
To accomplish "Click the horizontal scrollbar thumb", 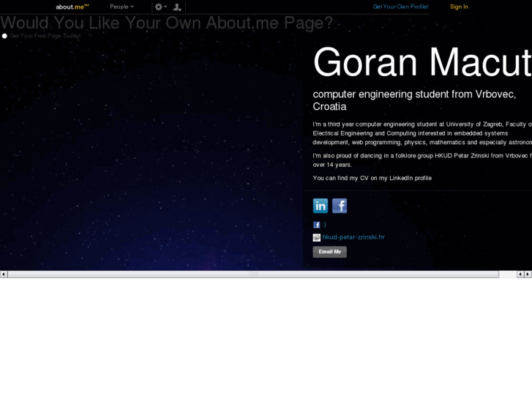I will coord(253,274).
